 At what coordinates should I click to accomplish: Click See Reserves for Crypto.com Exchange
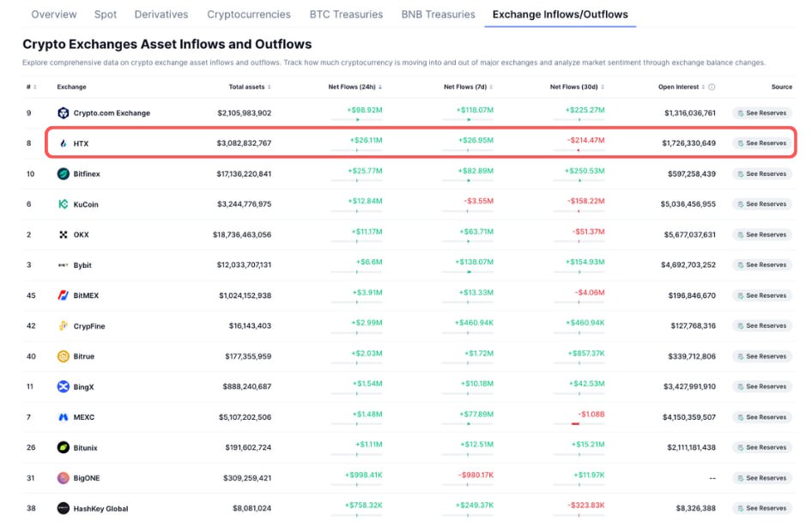761,112
